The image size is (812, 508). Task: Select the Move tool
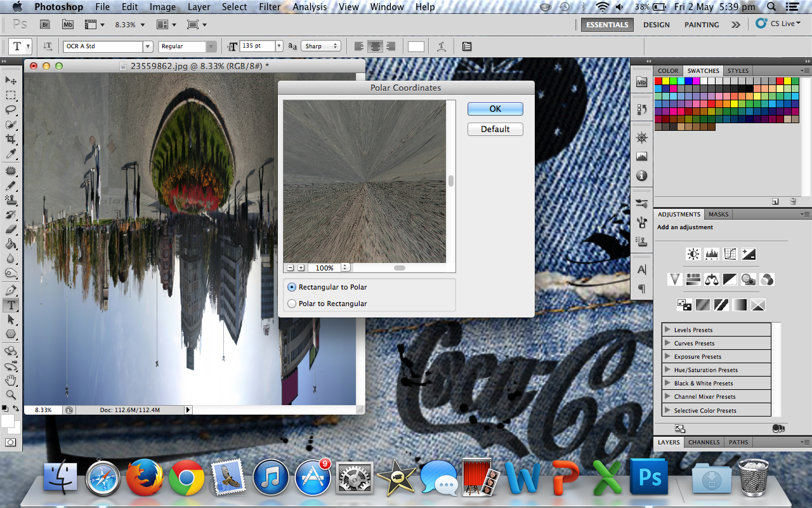tap(9, 81)
